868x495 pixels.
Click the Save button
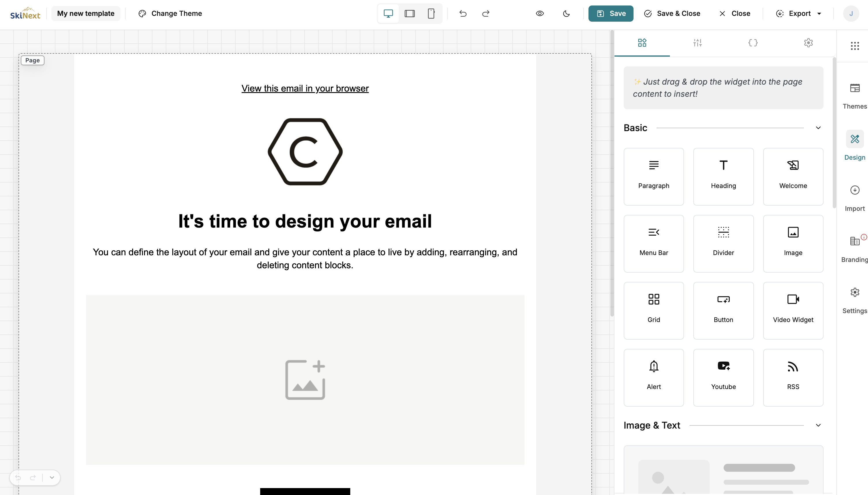point(611,14)
